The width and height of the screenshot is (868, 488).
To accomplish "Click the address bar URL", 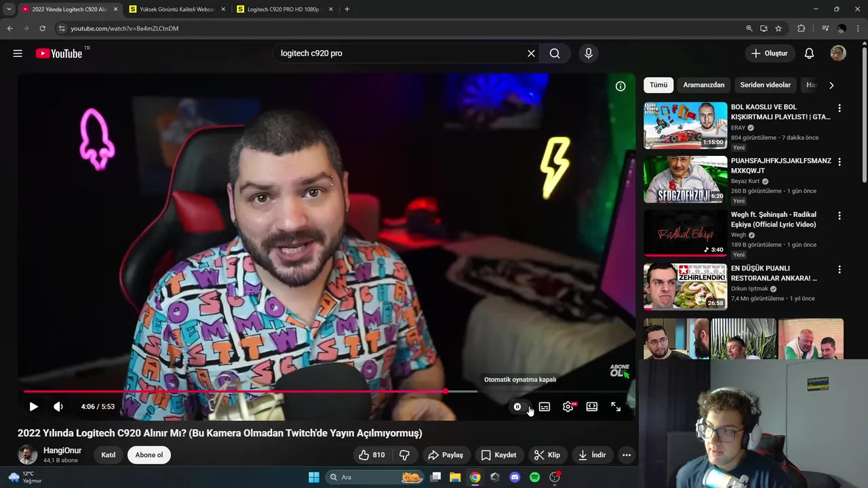I will (125, 28).
